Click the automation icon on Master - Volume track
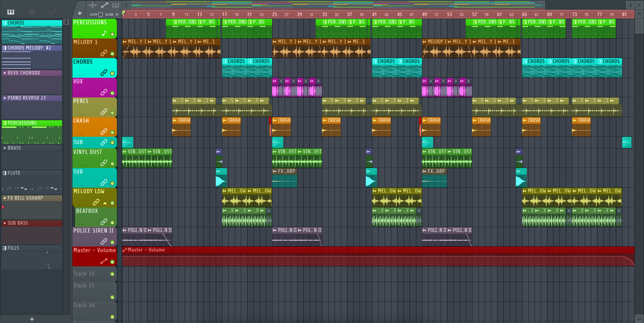Screen dimensions: 644x323 (104, 261)
